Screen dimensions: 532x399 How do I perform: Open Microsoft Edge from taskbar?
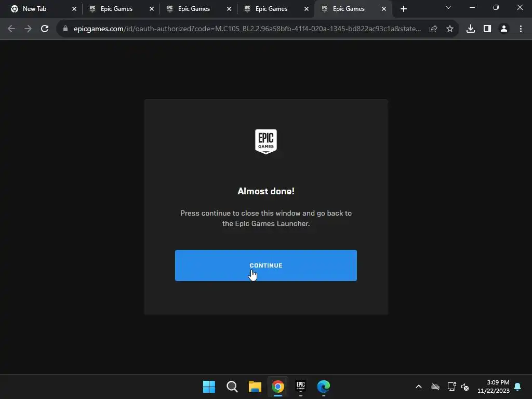pyautogui.click(x=324, y=387)
